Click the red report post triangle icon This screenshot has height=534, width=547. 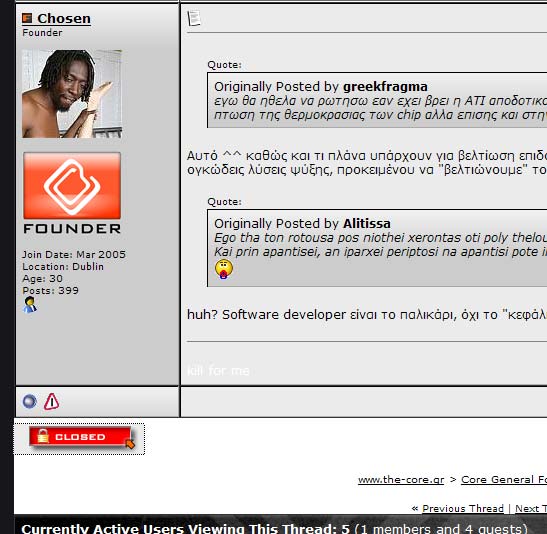pos(51,401)
